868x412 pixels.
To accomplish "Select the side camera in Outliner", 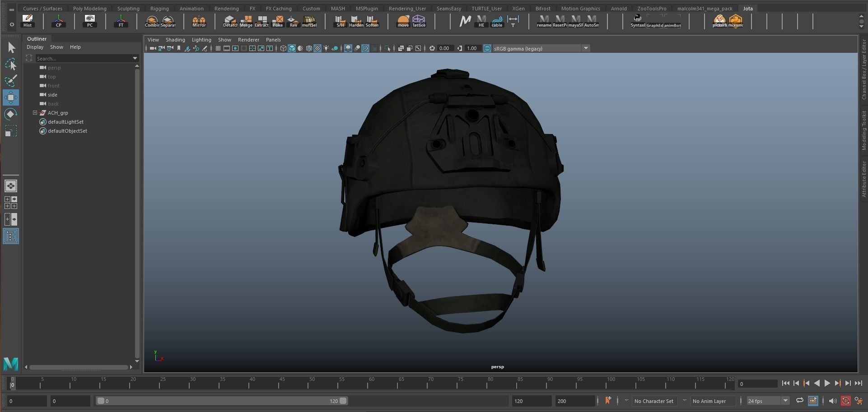I will pyautogui.click(x=52, y=94).
